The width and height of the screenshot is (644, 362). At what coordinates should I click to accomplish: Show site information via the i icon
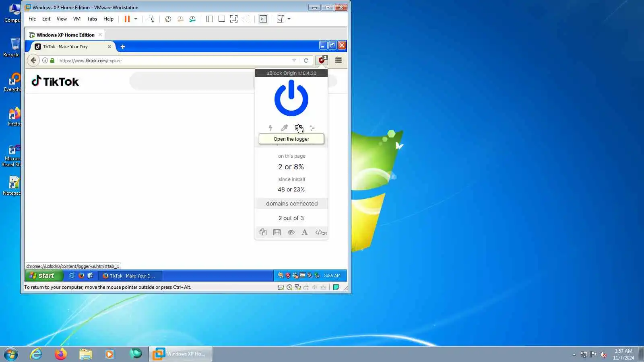pyautogui.click(x=45, y=60)
